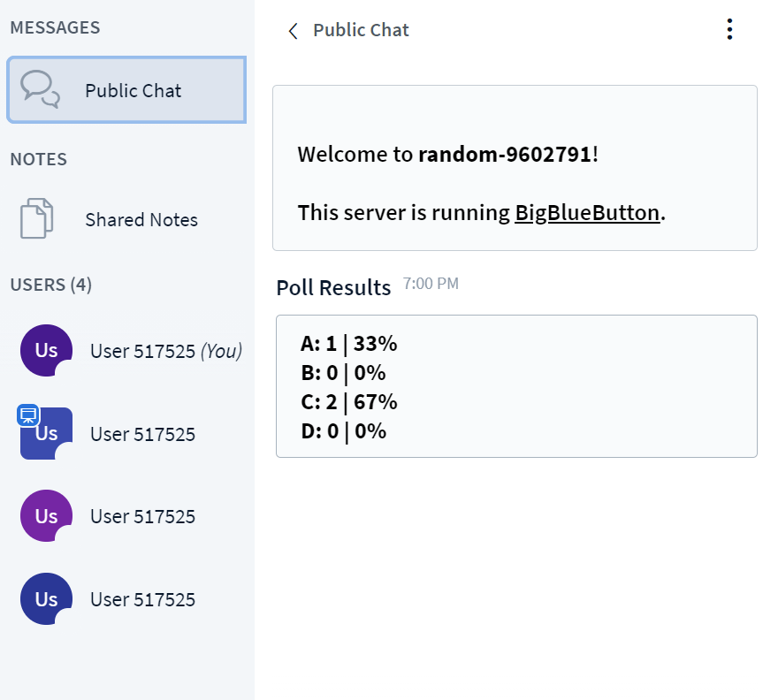Select the Public Chat label in Messages
The image size is (763, 700).
[x=133, y=90]
